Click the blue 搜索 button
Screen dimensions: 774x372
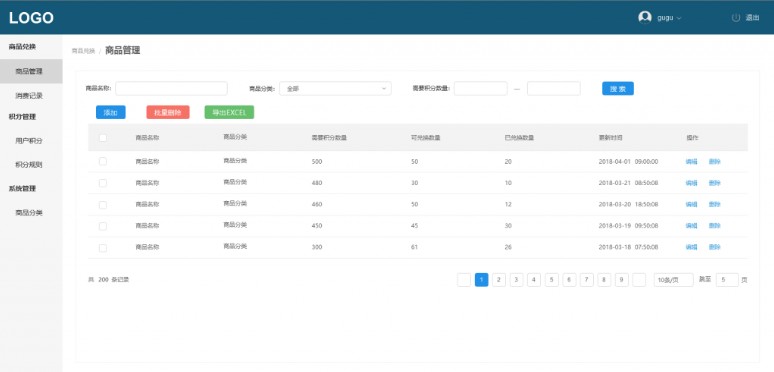coord(618,89)
